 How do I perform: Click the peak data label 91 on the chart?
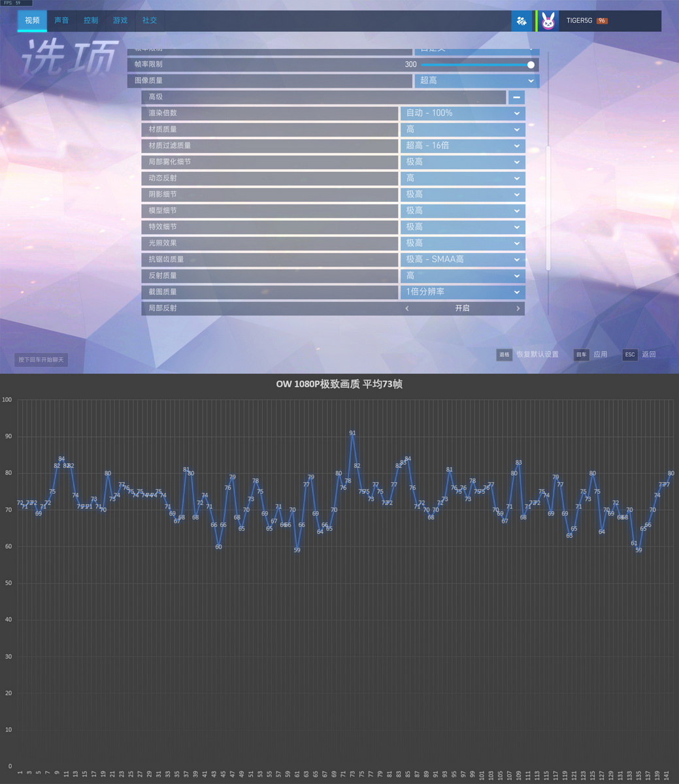coord(352,433)
